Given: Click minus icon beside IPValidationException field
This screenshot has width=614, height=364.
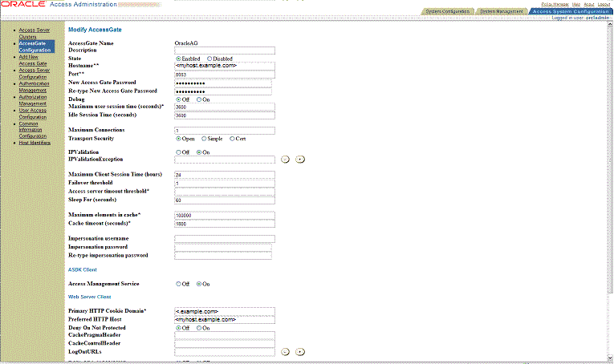Looking at the screenshot, I should pos(285,159).
